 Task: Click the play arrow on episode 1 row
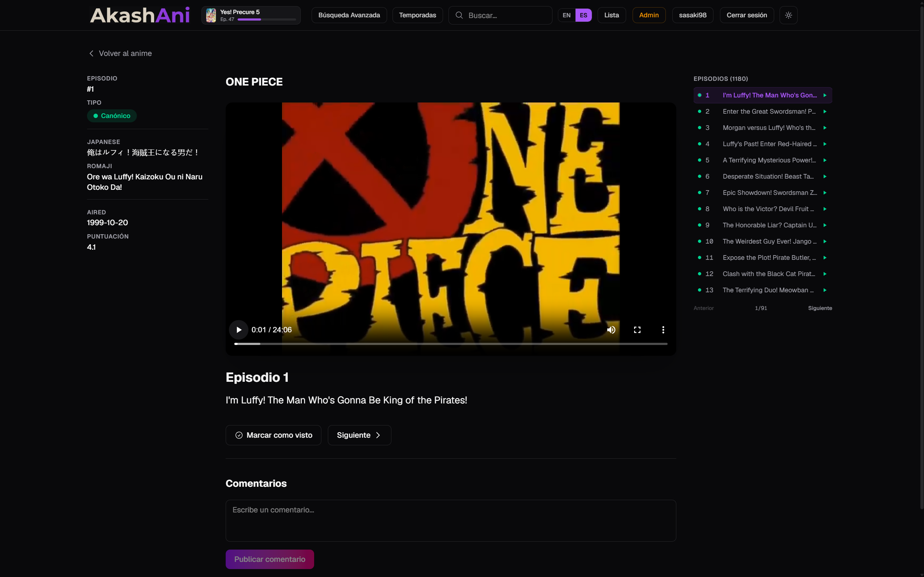click(x=825, y=95)
